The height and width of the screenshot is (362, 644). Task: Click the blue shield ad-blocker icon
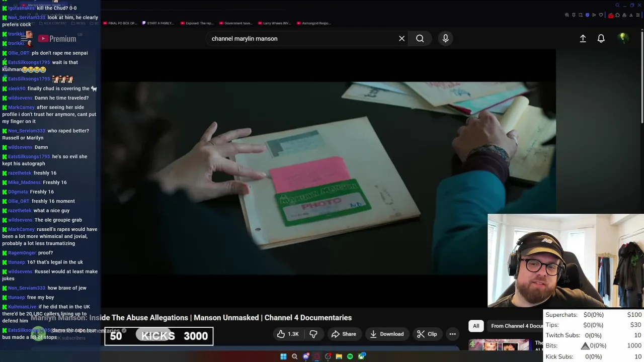coord(587,15)
